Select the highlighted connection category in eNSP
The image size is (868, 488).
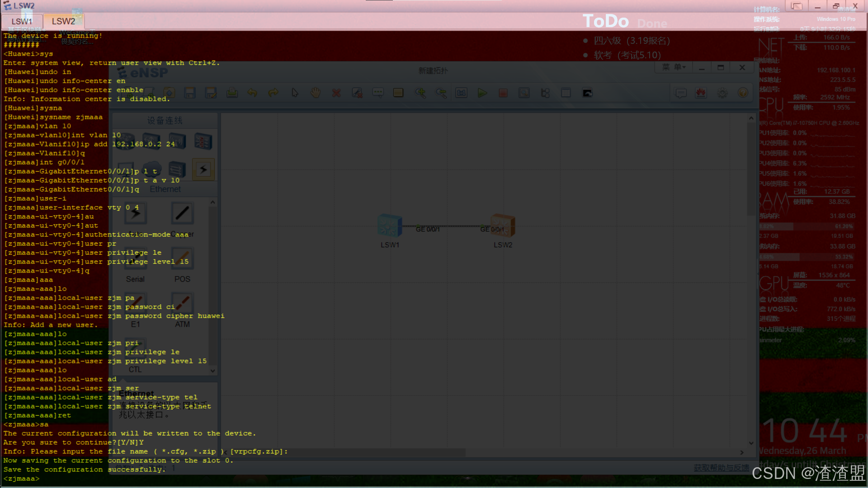(x=203, y=169)
